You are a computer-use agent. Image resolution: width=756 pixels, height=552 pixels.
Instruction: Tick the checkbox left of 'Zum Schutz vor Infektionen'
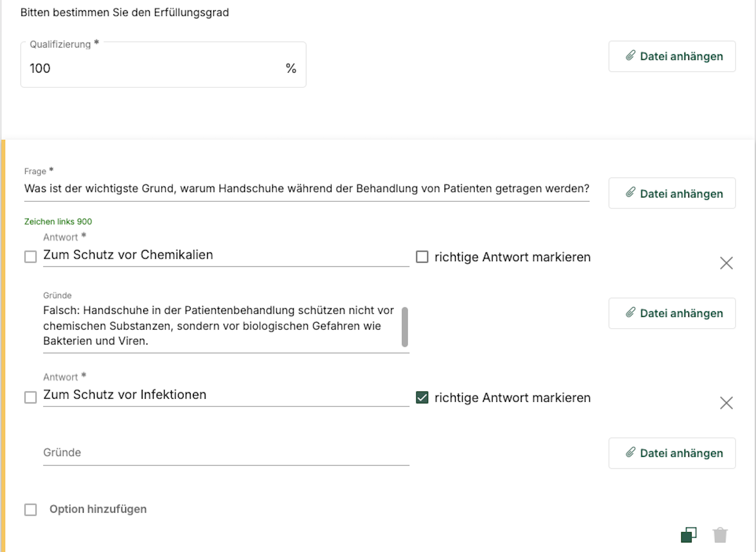[x=31, y=397]
